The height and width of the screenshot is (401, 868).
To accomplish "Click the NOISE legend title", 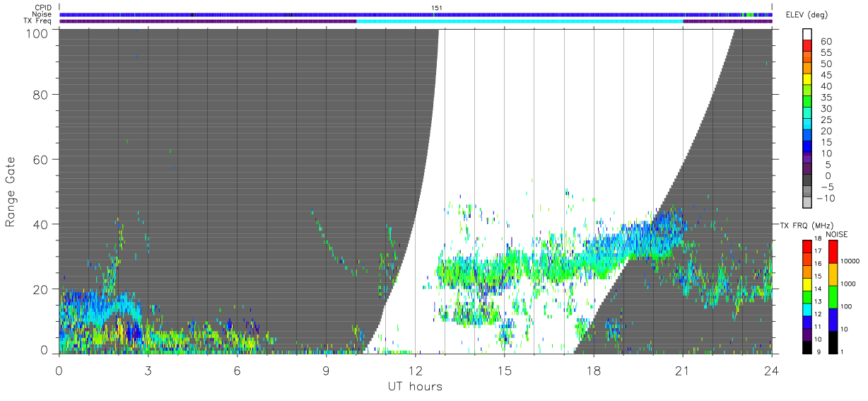I will pos(838,234).
